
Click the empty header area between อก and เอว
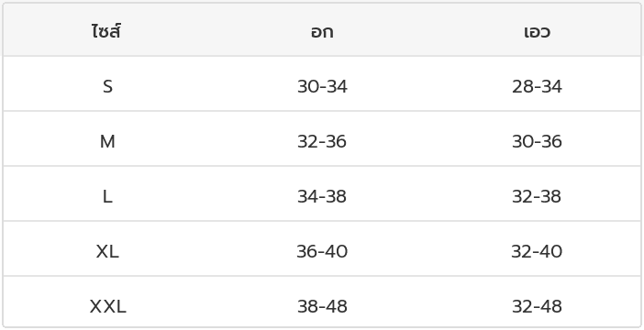click(x=429, y=29)
